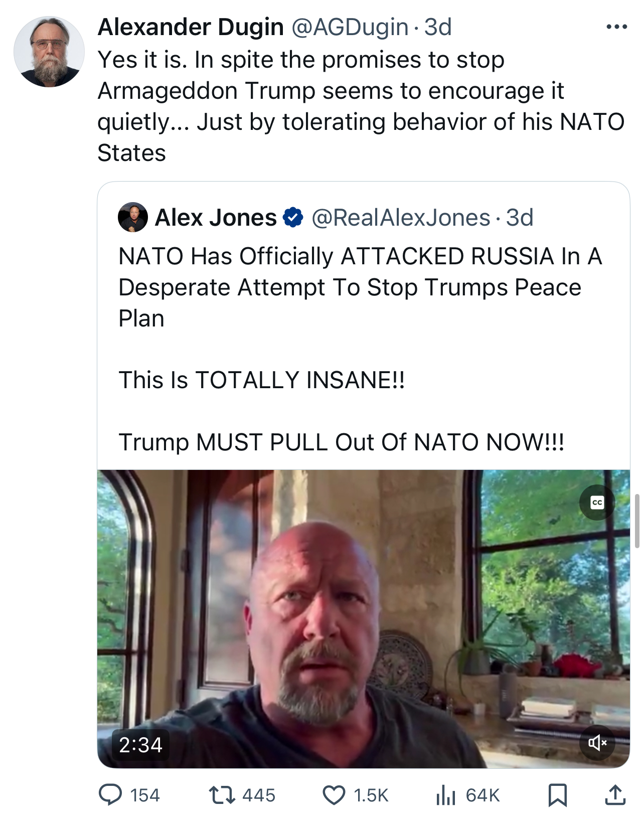Open the quoted tweet text about NATO

pos(360,349)
